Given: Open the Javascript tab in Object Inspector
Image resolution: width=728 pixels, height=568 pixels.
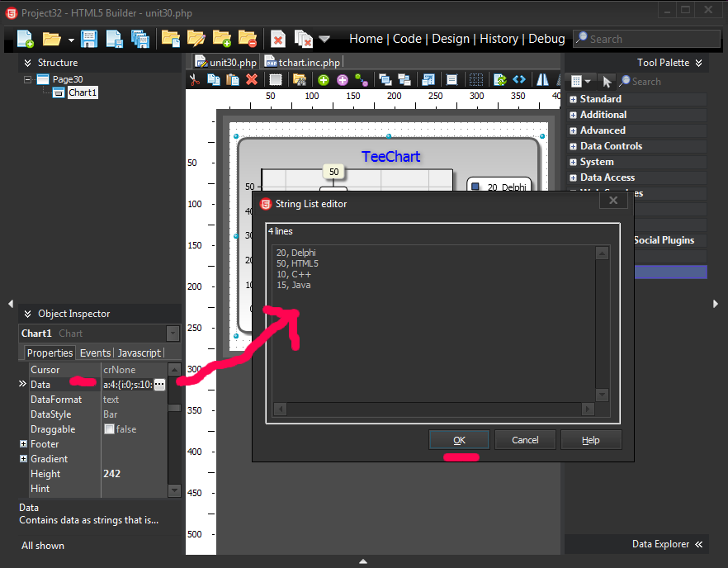Looking at the screenshot, I should [139, 353].
